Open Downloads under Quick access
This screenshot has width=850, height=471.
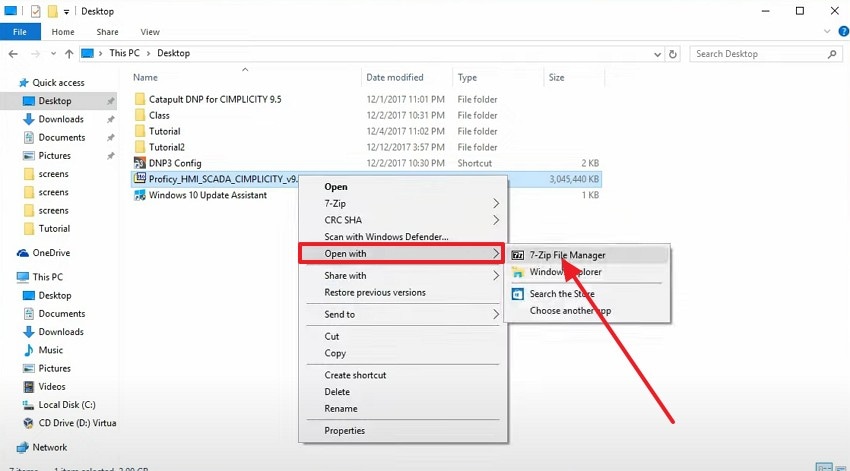tap(59, 119)
